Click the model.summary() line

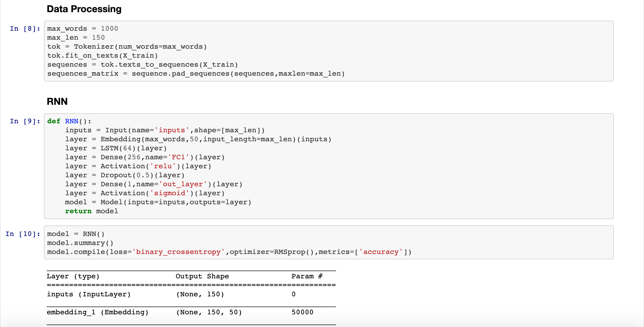(x=80, y=243)
